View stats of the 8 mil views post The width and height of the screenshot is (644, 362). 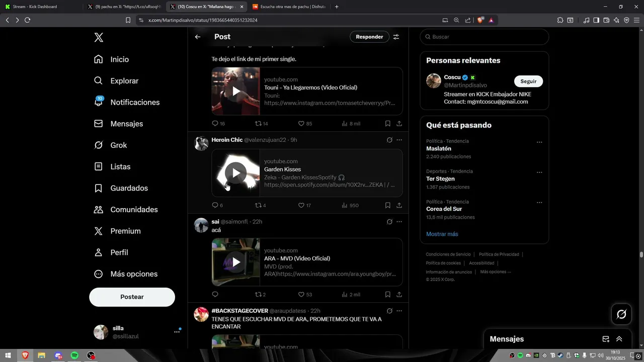351,124
